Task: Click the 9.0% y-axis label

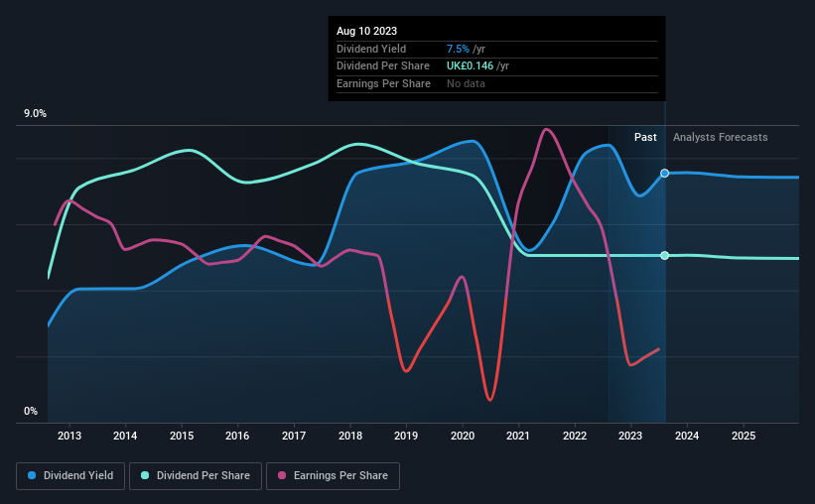Action: (35, 114)
